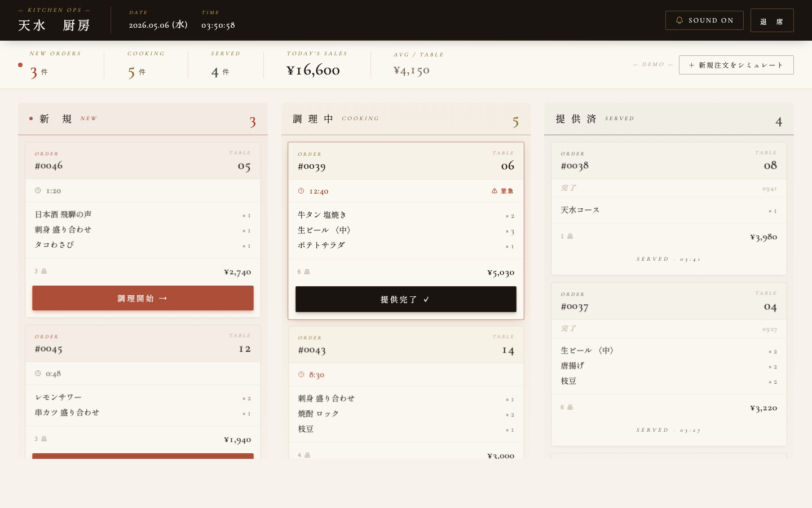This screenshot has height=508, width=812.
Task: Click item ポテトサラダ
Action: pyautogui.click(x=321, y=246)
